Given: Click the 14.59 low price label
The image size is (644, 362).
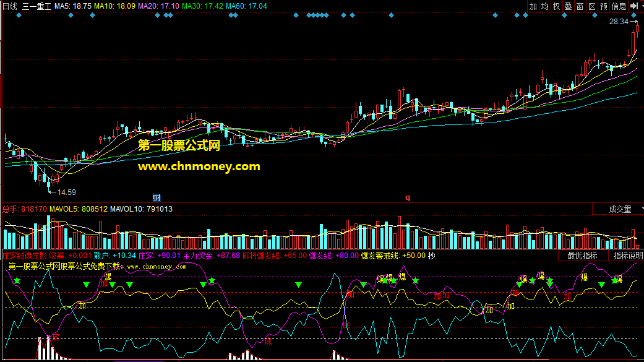Looking at the screenshot, I should pyautogui.click(x=67, y=192).
